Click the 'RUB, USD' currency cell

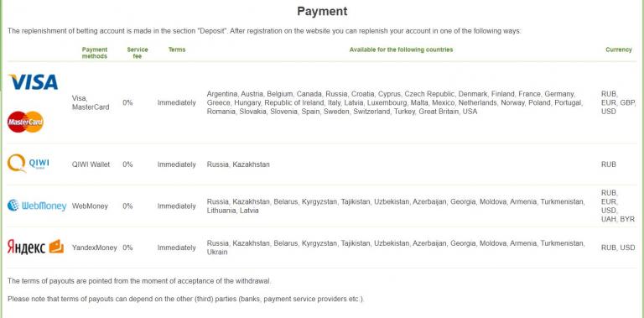point(618,248)
